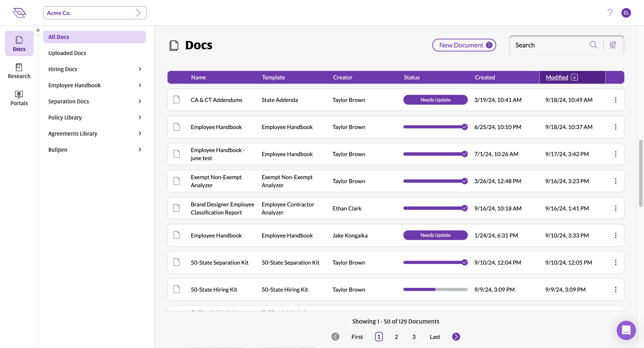644x348 pixels.
Task: Click the vertical page scrollbar
Action: [x=640, y=173]
